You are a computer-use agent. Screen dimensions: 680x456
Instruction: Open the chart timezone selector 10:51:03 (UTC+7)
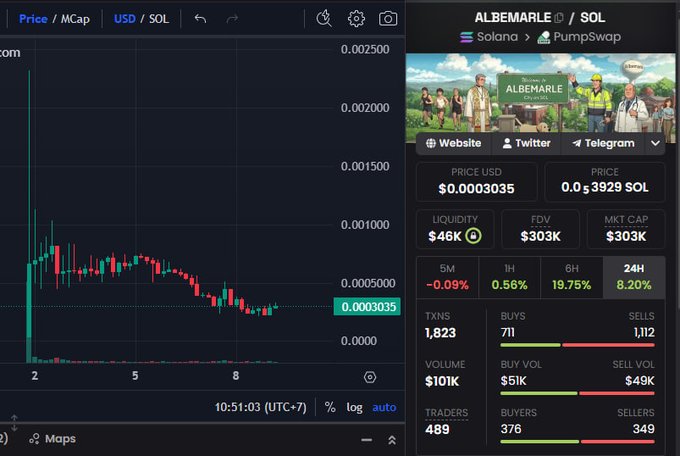pyautogui.click(x=261, y=407)
